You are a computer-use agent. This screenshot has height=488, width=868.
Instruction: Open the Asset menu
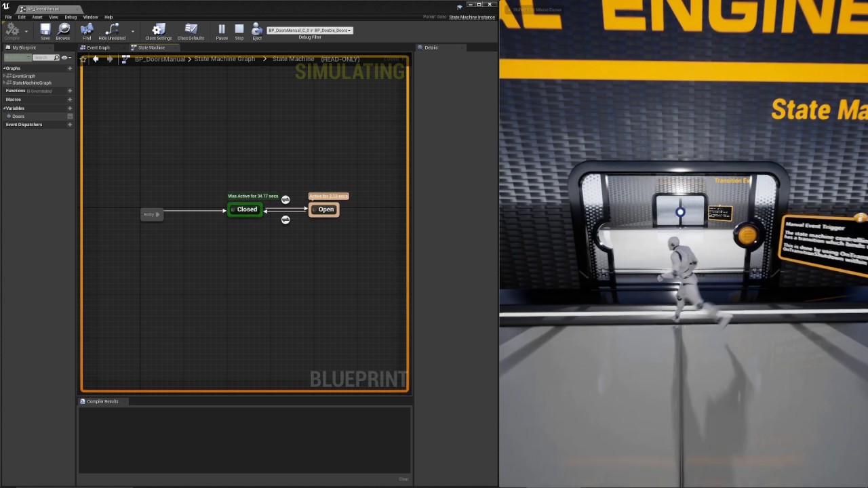37,17
